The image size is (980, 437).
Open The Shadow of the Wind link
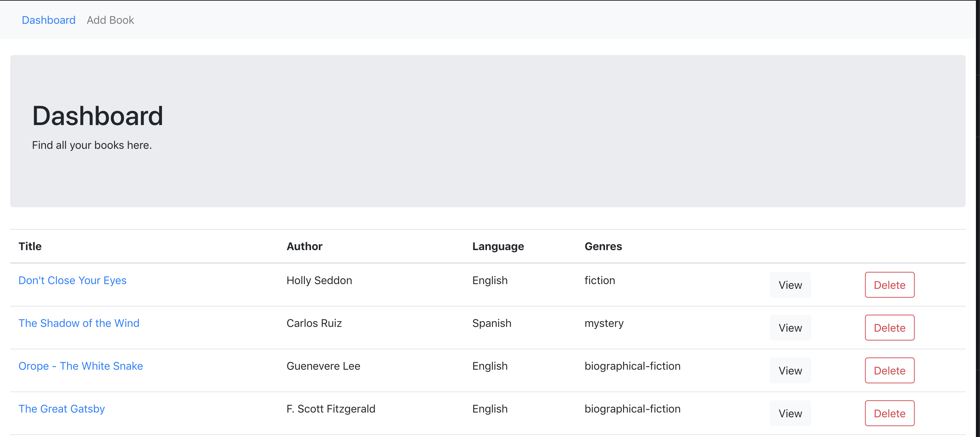79,323
